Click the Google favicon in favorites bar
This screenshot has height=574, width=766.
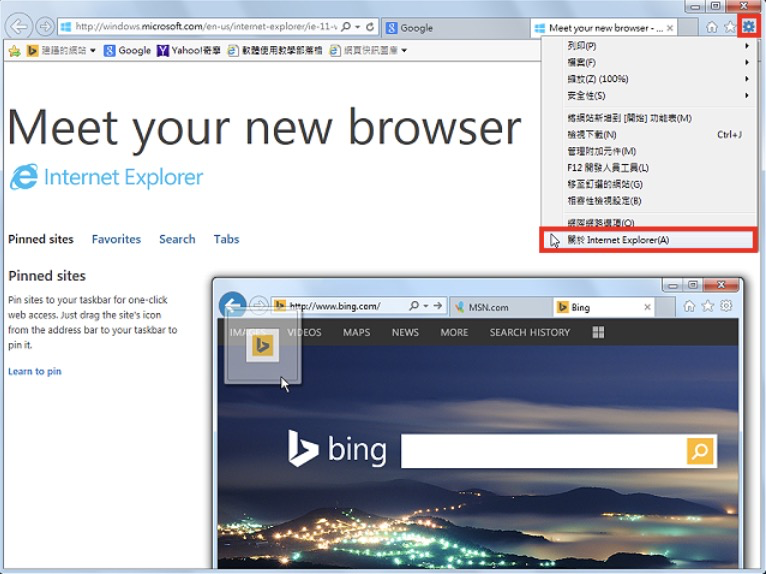coord(109,50)
